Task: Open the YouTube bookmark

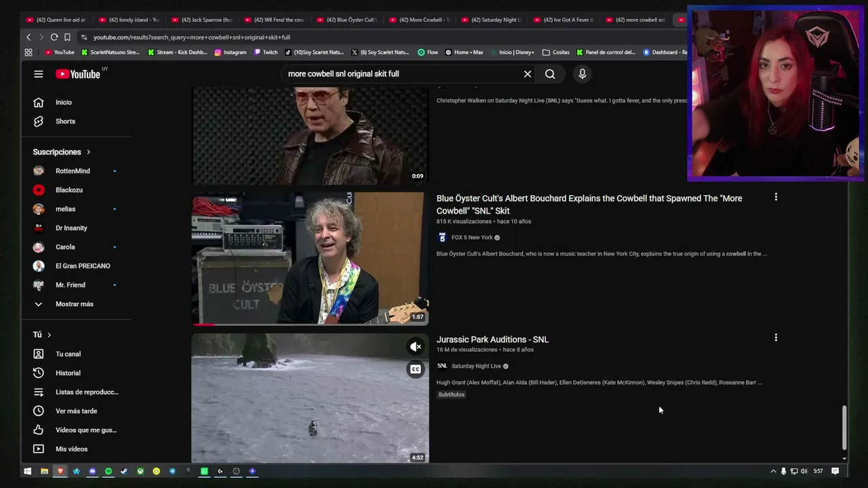Action: pyautogui.click(x=60, y=52)
